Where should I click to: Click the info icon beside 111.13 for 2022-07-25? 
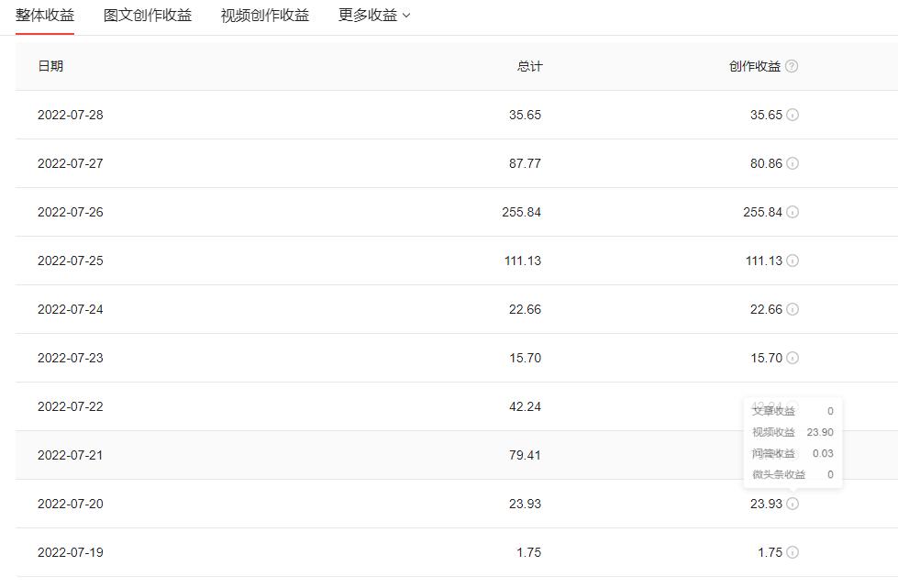[x=794, y=261]
